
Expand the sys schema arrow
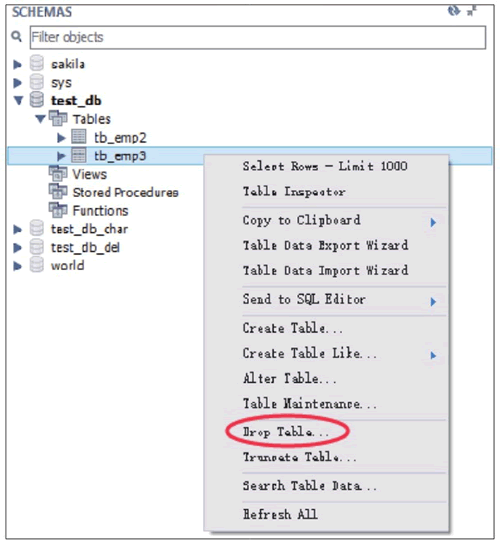(17, 83)
